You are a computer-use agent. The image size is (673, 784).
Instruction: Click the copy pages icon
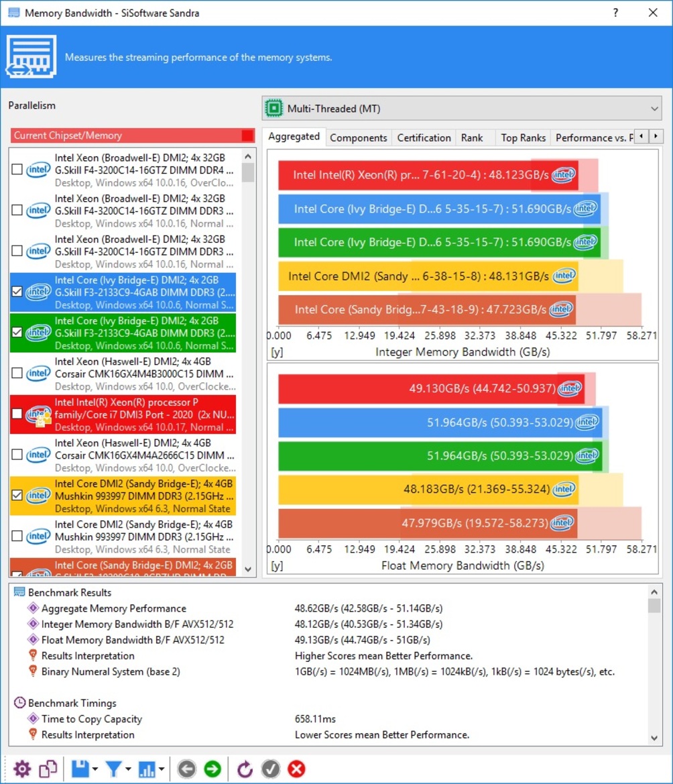pyautogui.click(x=48, y=769)
